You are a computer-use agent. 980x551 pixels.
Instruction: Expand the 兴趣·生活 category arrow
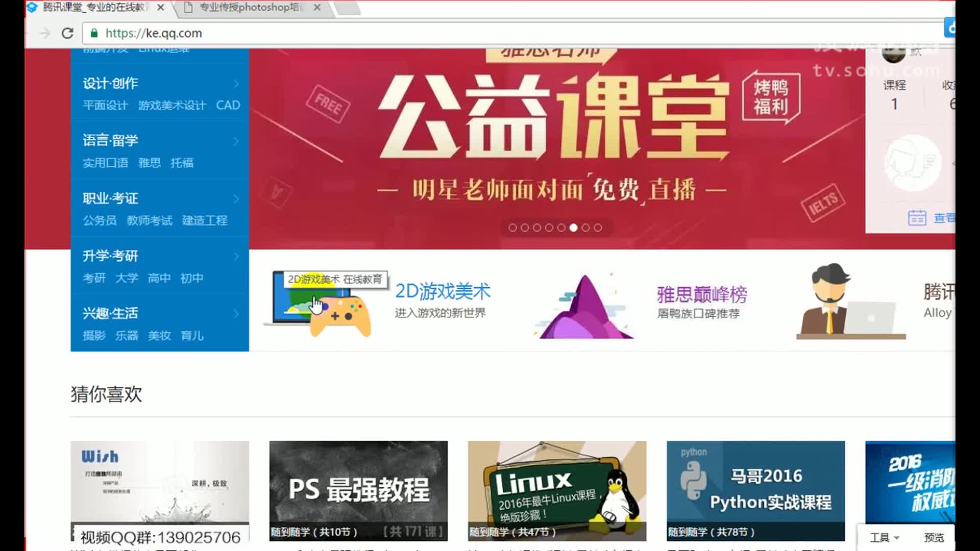236,313
